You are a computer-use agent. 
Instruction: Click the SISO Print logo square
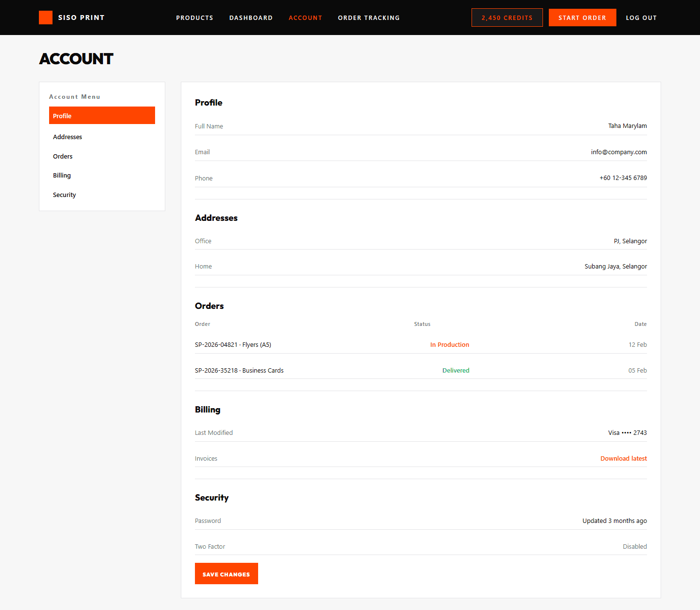click(45, 18)
